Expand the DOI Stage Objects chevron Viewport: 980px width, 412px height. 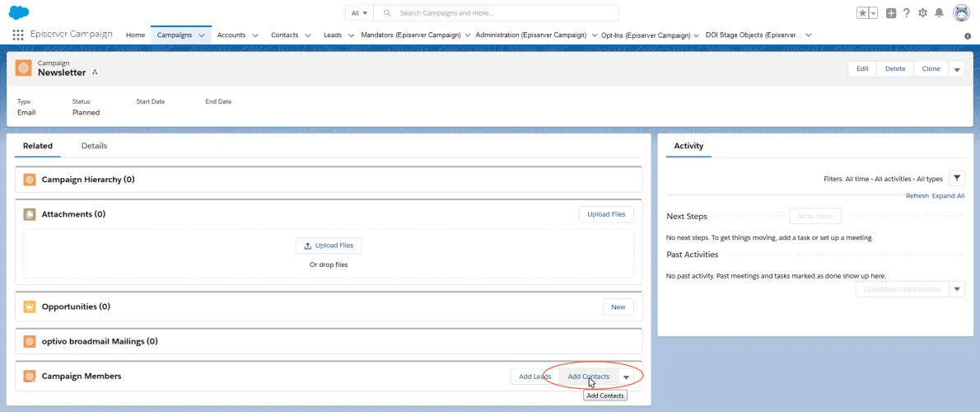[809, 35]
